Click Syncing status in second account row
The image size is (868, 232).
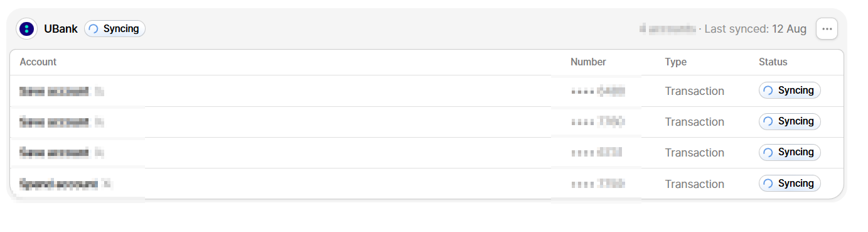(790, 121)
